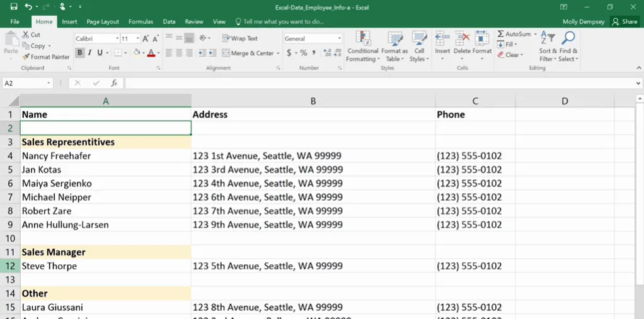This screenshot has width=644, height=319.
Task: Open Cell Styles gallery
Action: click(x=419, y=47)
